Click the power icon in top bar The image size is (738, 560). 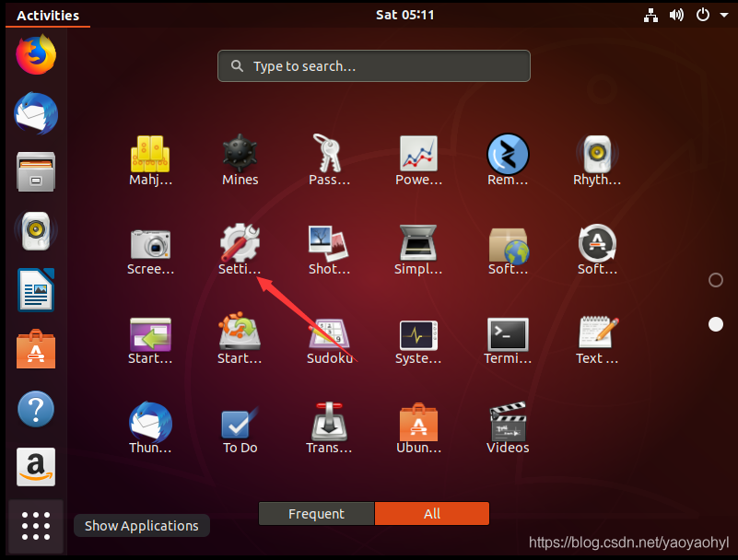[x=703, y=15]
